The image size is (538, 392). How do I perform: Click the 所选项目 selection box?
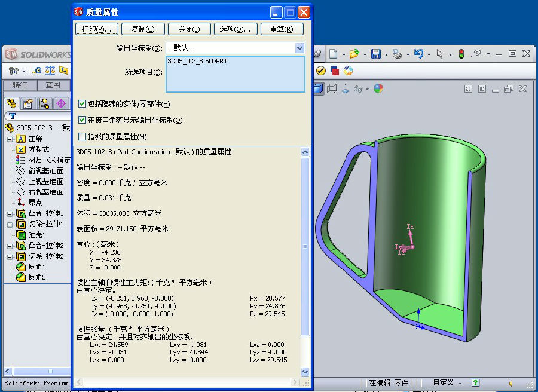click(236, 74)
